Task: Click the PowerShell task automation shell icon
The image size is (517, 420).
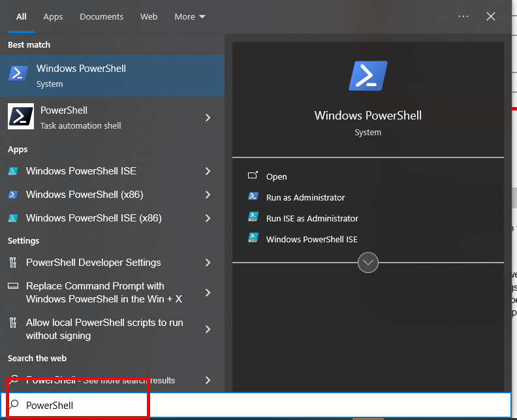Action: [21, 116]
